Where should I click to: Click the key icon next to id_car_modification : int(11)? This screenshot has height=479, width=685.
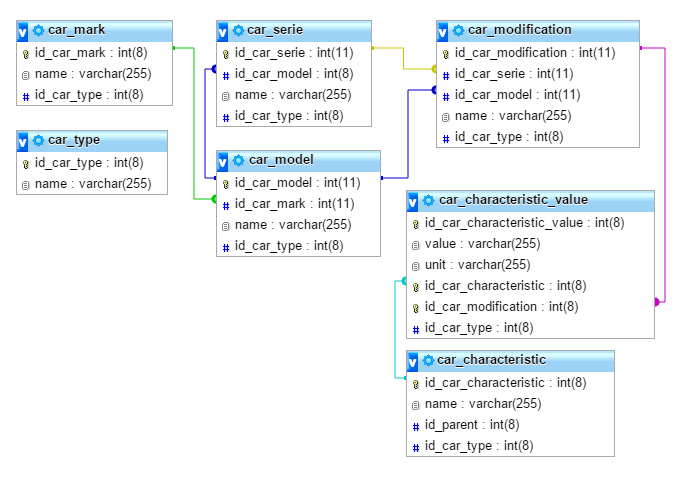pyautogui.click(x=446, y=54)
